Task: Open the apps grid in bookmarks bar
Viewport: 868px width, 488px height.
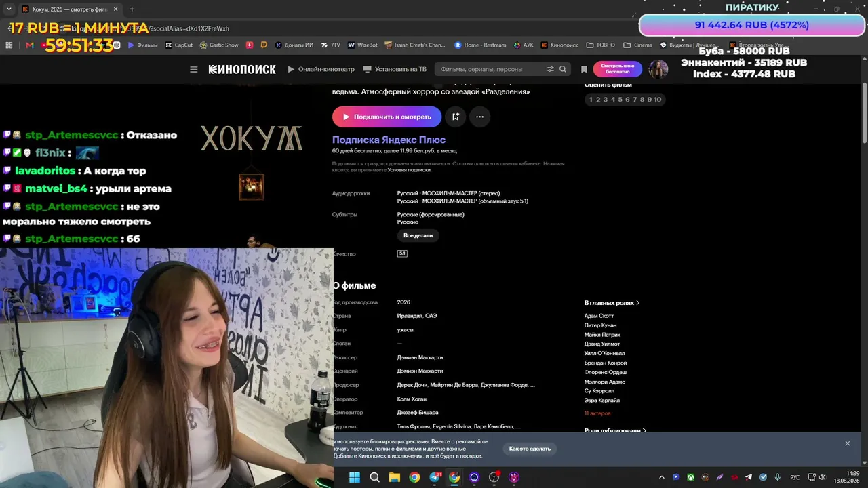Action: [9, 45]
